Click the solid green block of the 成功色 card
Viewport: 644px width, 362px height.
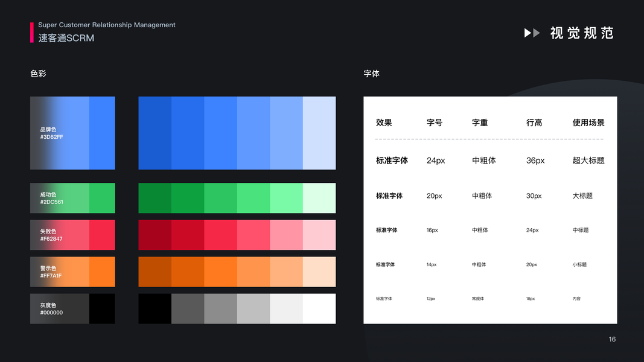[102, 198]
